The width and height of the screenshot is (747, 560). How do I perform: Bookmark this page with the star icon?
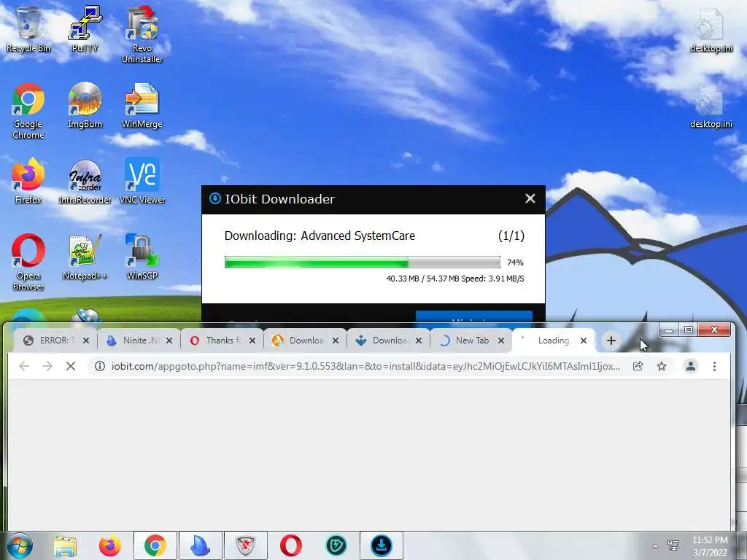(x=662, y=366)
